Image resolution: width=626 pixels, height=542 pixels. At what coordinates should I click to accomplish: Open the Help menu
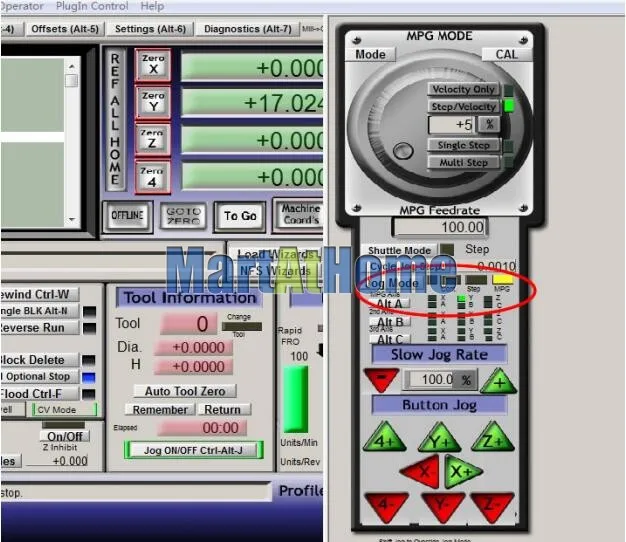tap(152, 6)
